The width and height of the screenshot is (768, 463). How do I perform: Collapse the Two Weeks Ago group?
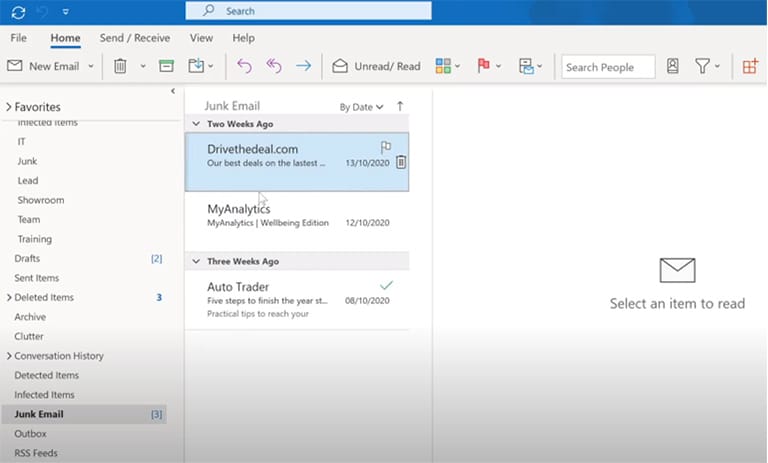coord(196,124)
